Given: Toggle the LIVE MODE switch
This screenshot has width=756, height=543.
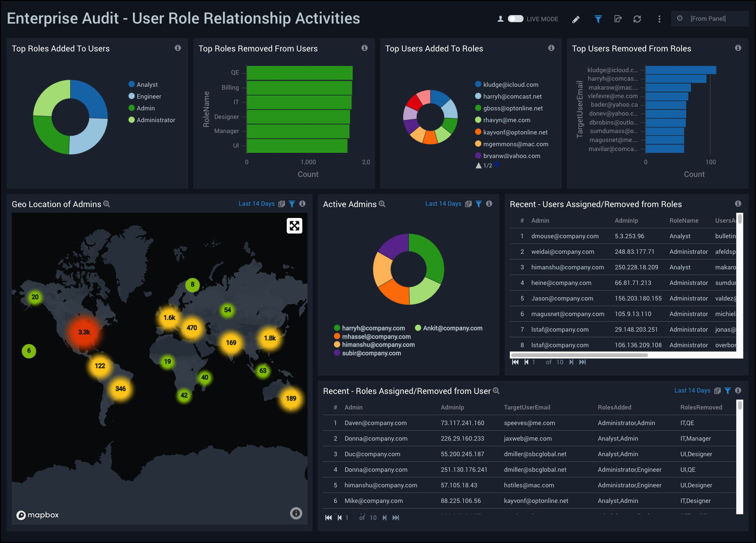Looking at the screenshot, I should [x=515, y=19].
